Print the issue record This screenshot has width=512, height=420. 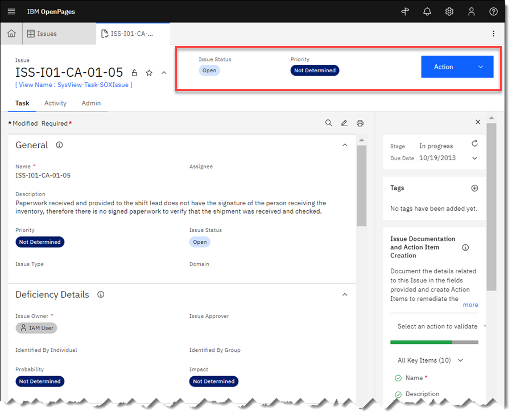click(x=360, y=123)
